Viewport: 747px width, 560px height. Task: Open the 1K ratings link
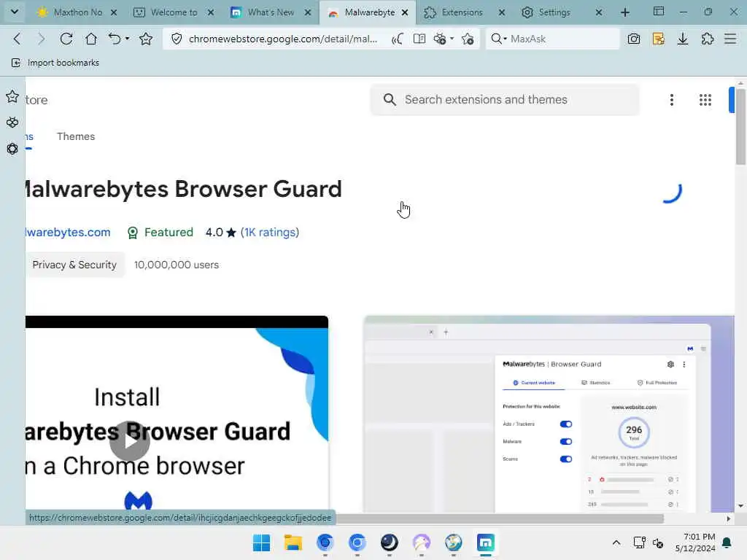[270, 233]
